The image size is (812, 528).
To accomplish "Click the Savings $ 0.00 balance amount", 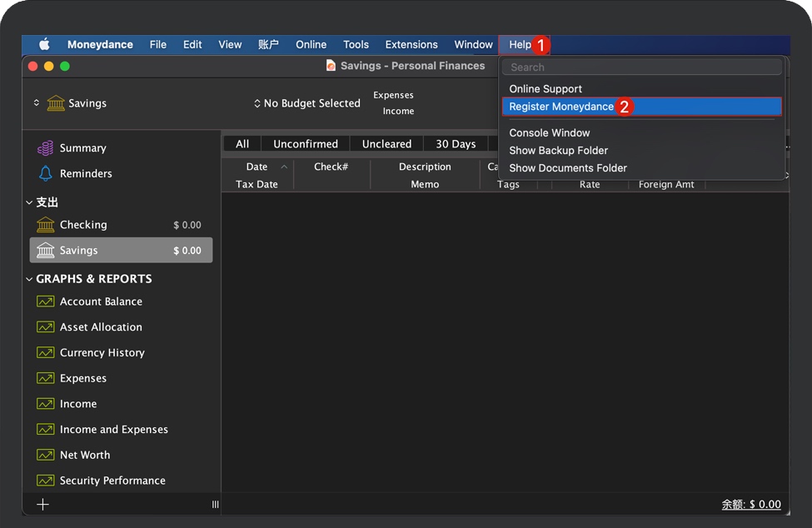I will click(187, 251).
